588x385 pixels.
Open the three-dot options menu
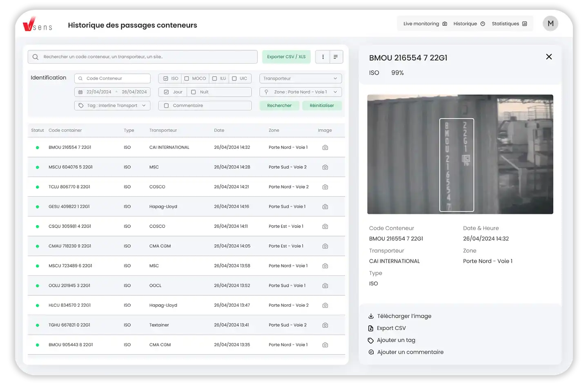click(323, 57)
